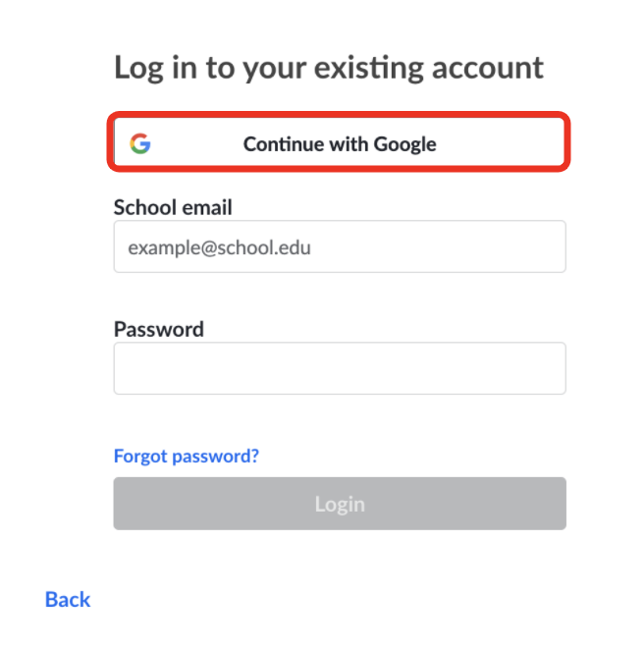The height and width of the screenshot is (650, 644).
Task: Click the 'Password' field label
Action: [x=159, y=329]
